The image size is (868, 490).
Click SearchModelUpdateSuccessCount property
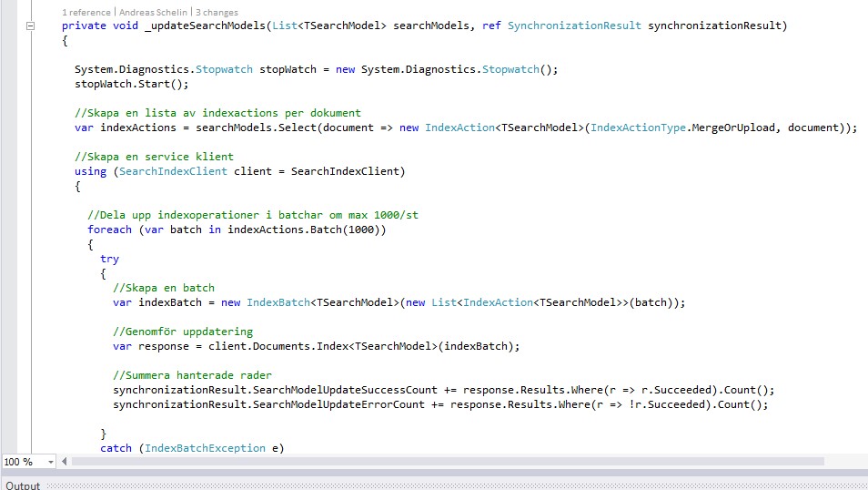[345, 390]
